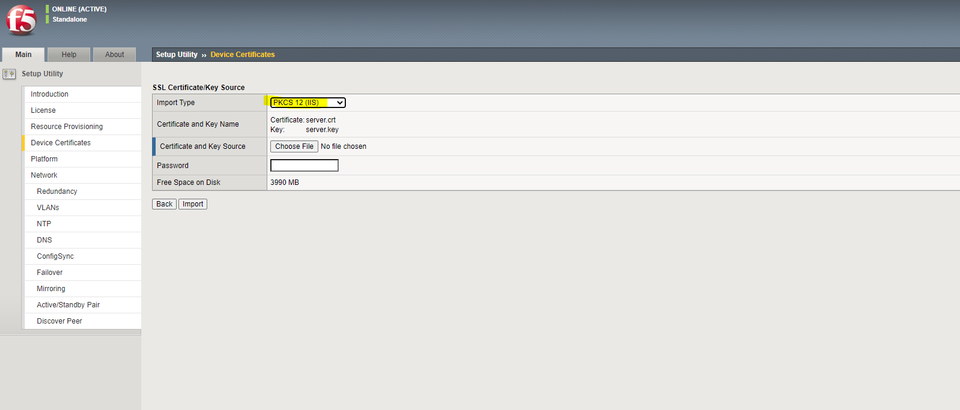Go to the License page
960x410 pixels.
point(43,110)
